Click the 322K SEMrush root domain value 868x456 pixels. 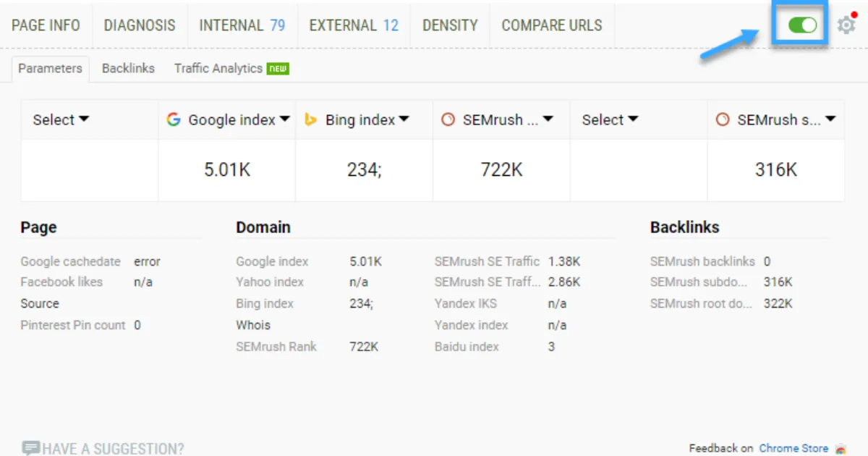tap(778, 303)
